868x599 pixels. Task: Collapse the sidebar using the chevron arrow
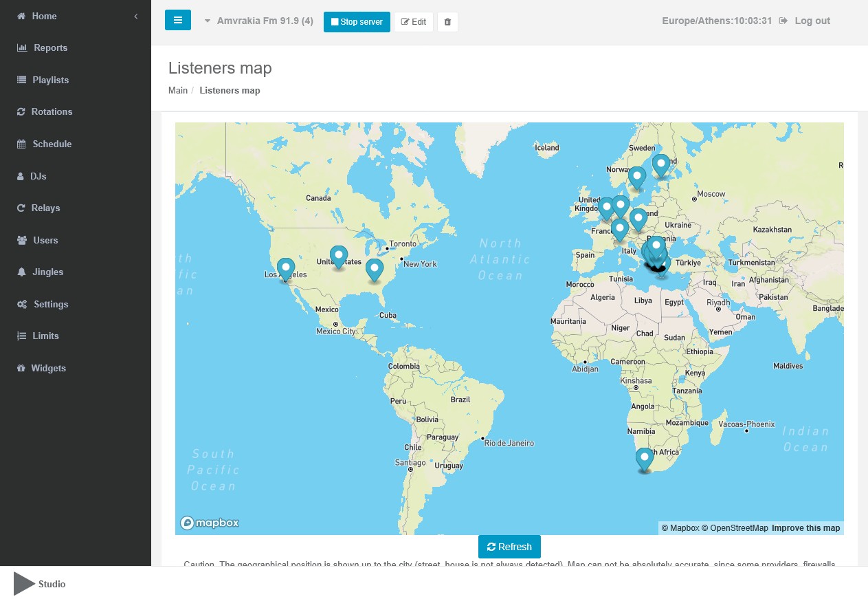point(136,16)
